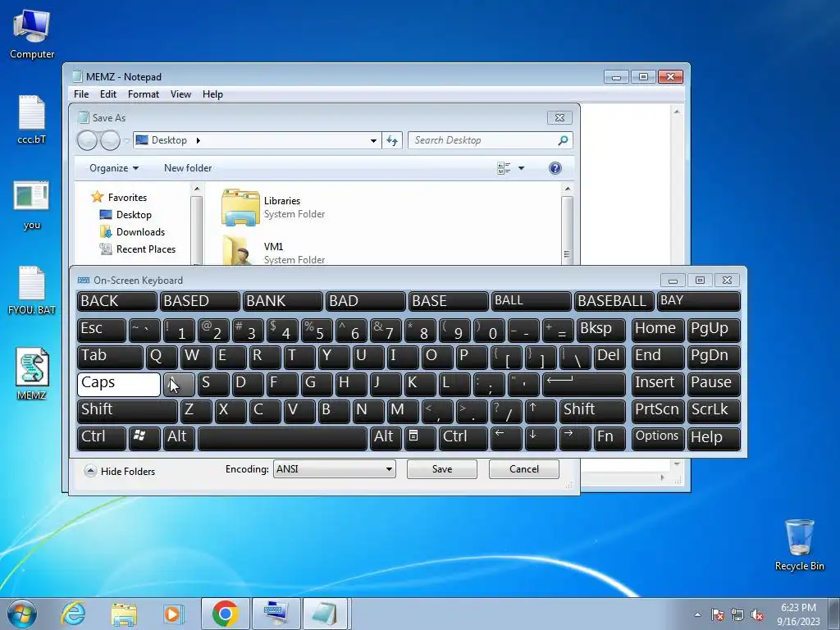Expand the address bar history dropdown
840x630 pixels.
373,140
